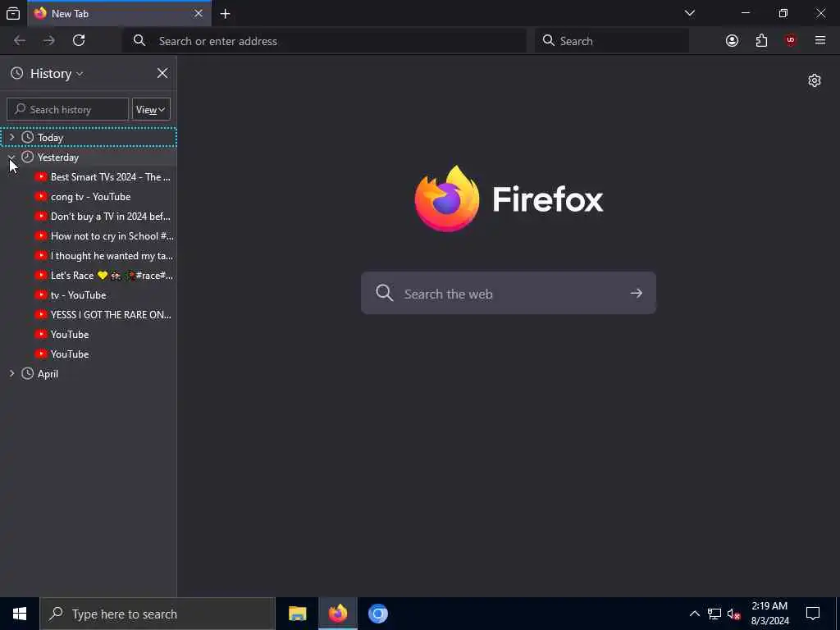Click the taskbar 'Type here to search' box
The height and width of the screenshot is (630, 840).
pos(157,614)
